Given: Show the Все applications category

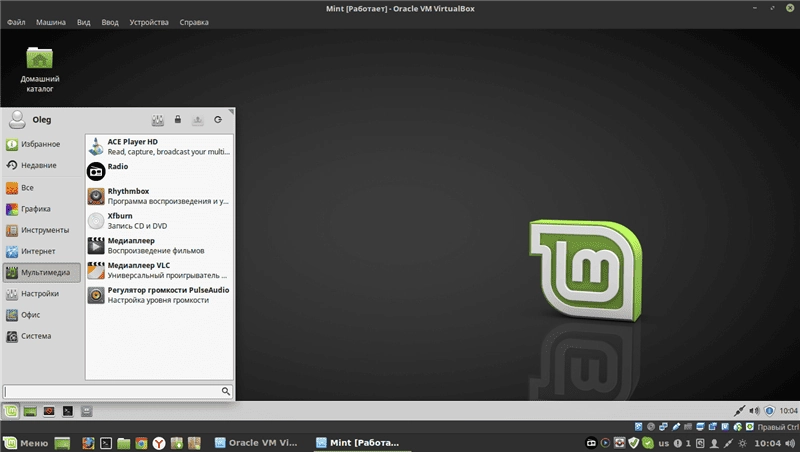Looking at the screenshot, I should (x=42, y=188).
